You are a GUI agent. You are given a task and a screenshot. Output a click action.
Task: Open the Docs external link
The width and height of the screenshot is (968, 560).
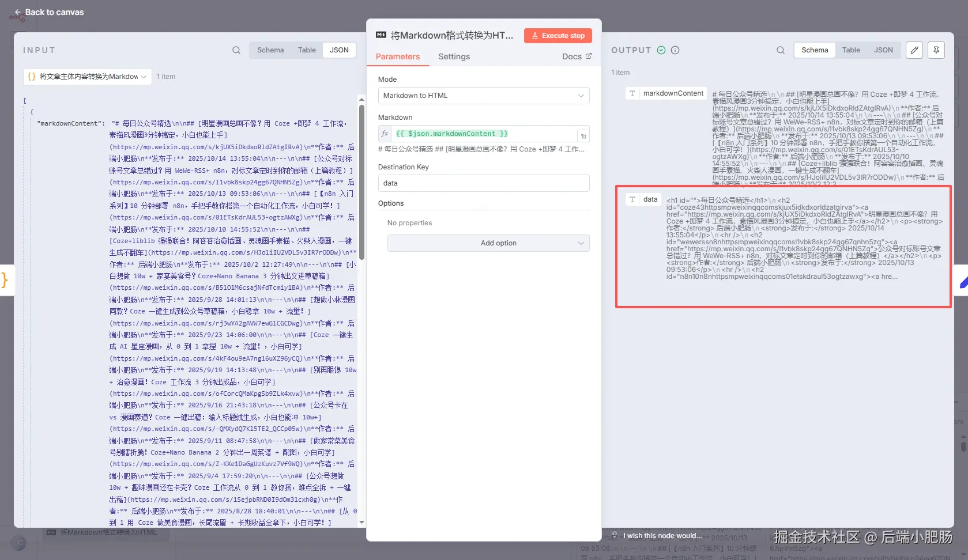577,56
